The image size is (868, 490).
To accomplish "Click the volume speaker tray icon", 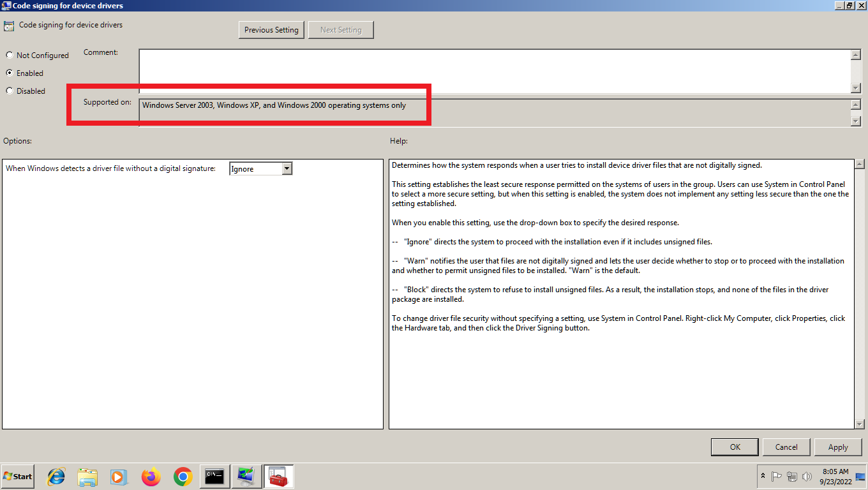I will tap(807, 477).
